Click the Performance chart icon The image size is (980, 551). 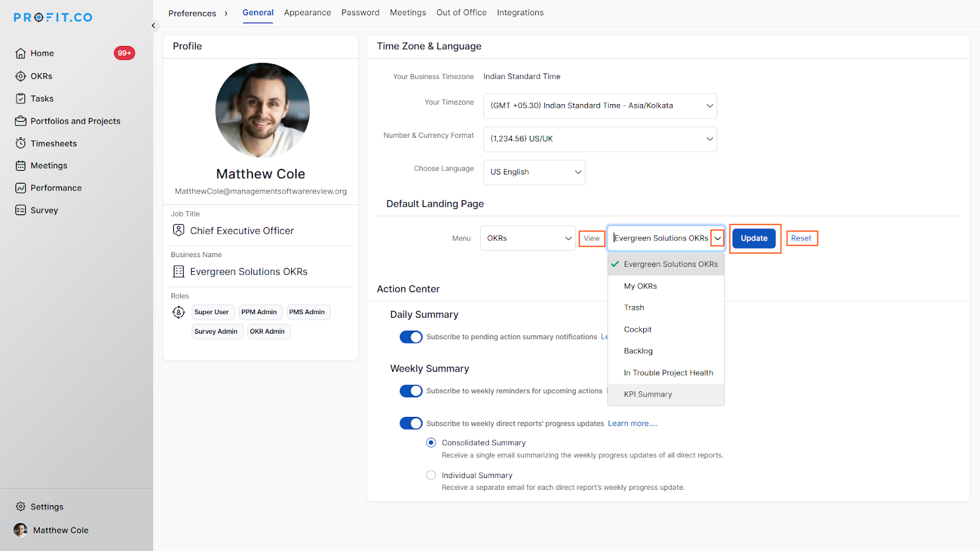click(x=21, y=188)
